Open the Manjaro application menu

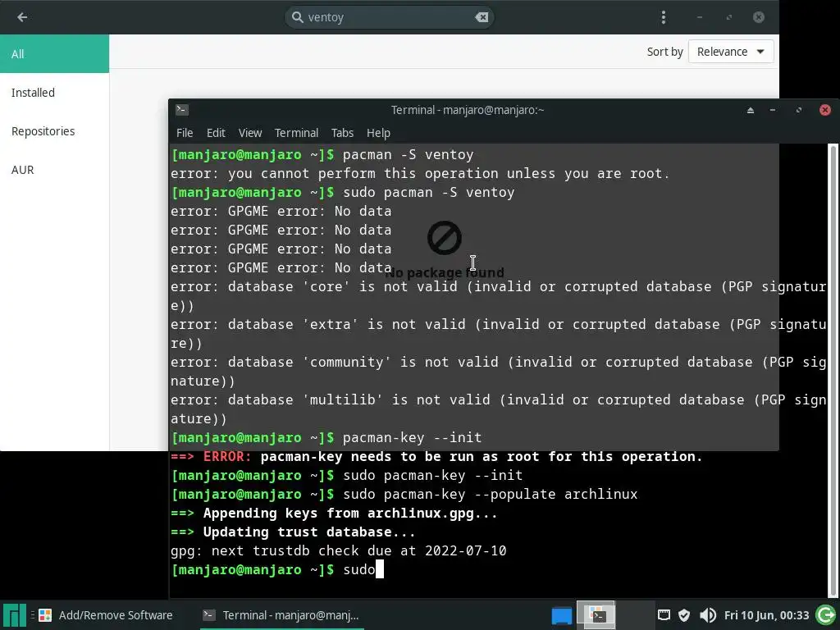pyautogui.click(x=15, y=615)
